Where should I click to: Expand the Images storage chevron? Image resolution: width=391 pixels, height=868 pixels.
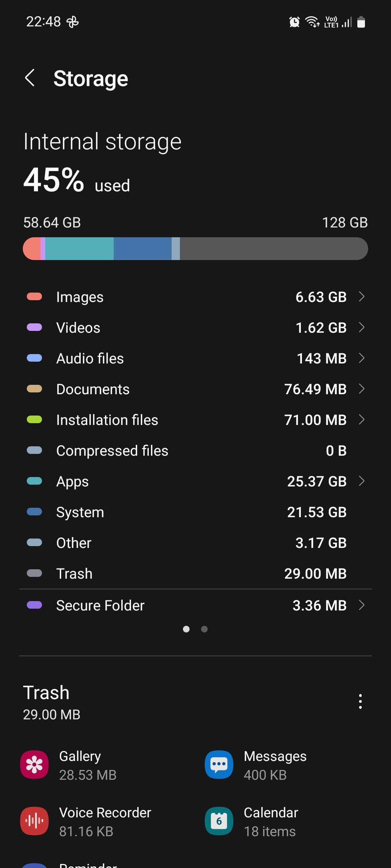[361, 297]
